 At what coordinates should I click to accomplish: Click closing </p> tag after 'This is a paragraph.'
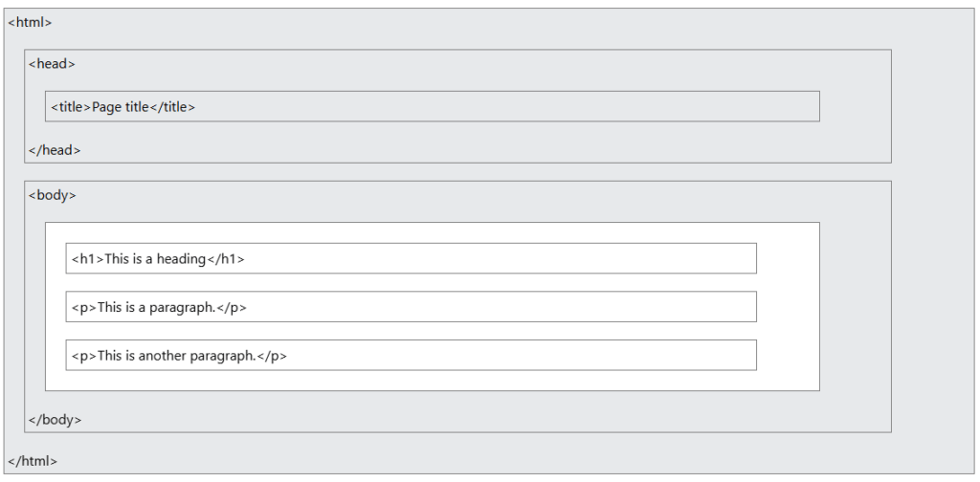pos(234,307)
